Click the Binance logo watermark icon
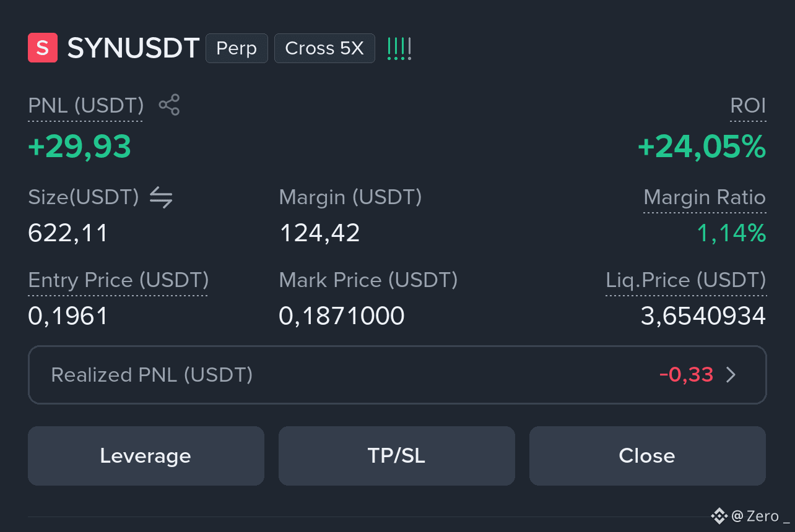This screenshot has height=532, width=795. pos(719,516)
